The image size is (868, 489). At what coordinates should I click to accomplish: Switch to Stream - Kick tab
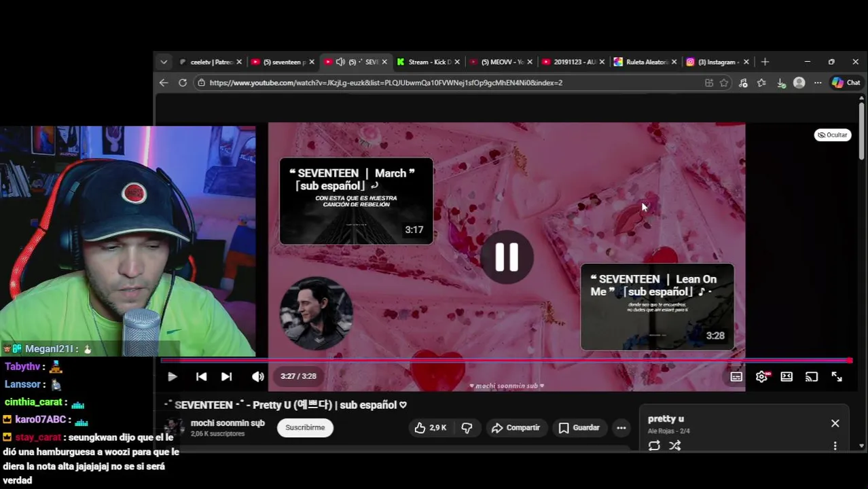pos(428,62)
